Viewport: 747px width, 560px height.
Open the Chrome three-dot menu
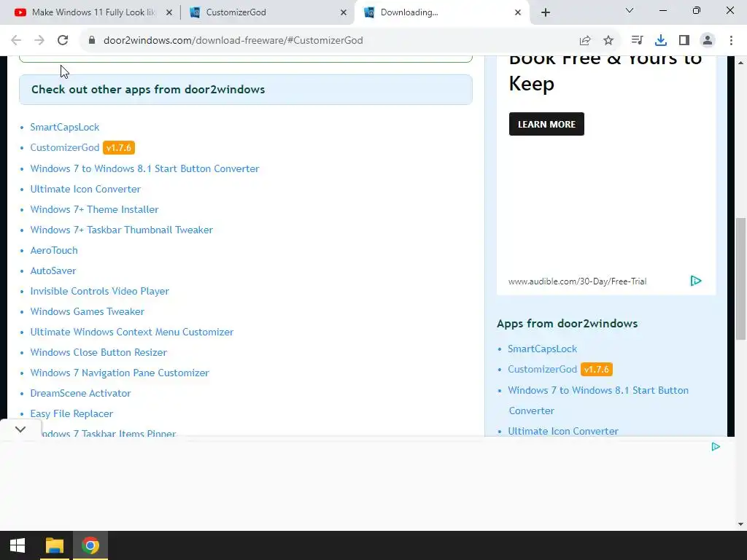click(731, 40)
